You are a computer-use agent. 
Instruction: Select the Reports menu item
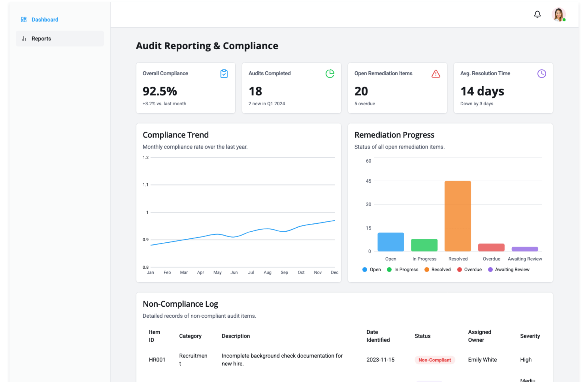click(41, 39)
